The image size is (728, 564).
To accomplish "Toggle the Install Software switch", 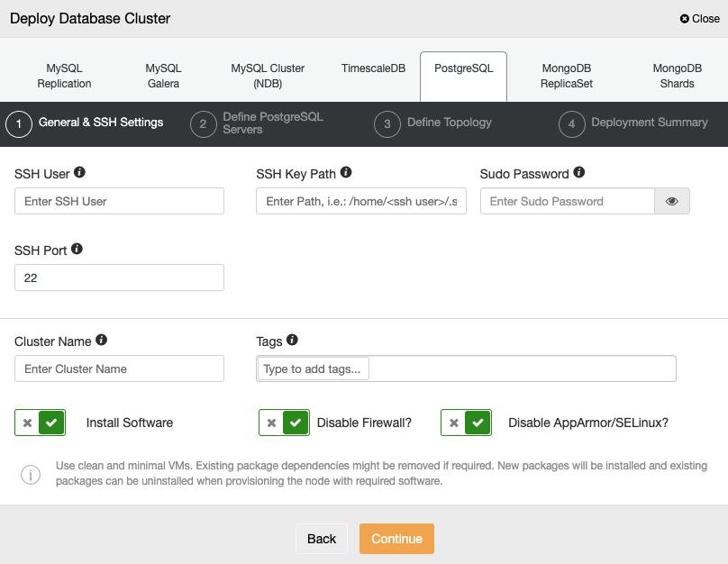I will [41, 423].
